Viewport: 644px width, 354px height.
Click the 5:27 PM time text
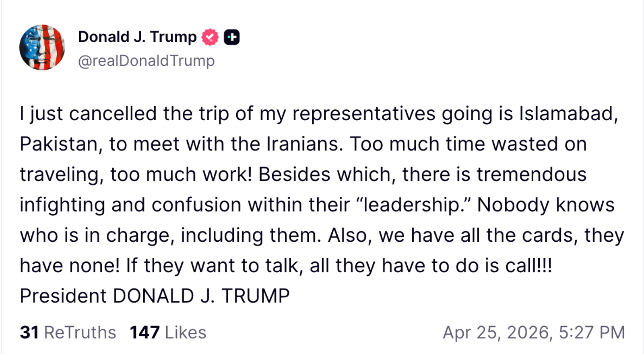[x=592, y=333]
